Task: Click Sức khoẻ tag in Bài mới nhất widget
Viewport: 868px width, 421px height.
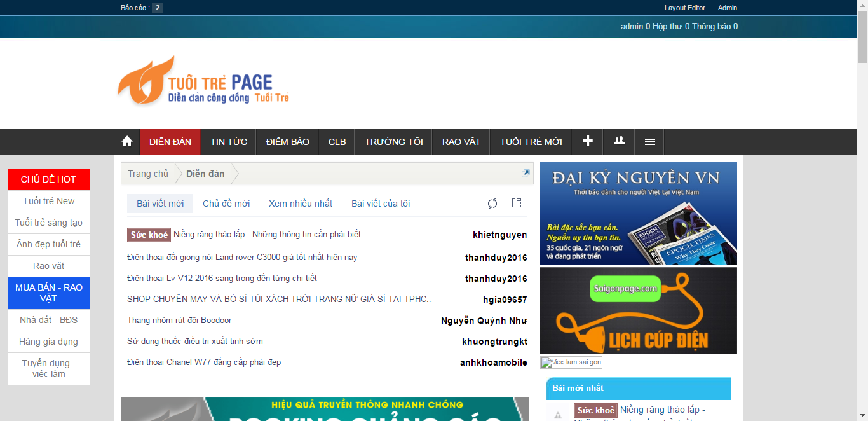Action: pos(595,411)
